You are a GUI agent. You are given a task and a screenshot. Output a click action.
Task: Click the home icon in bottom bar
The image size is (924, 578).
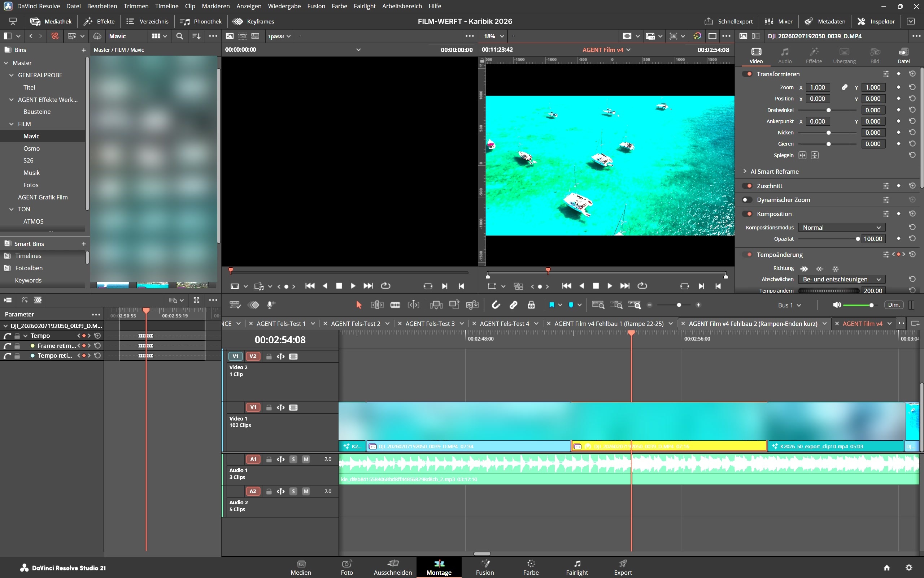point(887,567)
